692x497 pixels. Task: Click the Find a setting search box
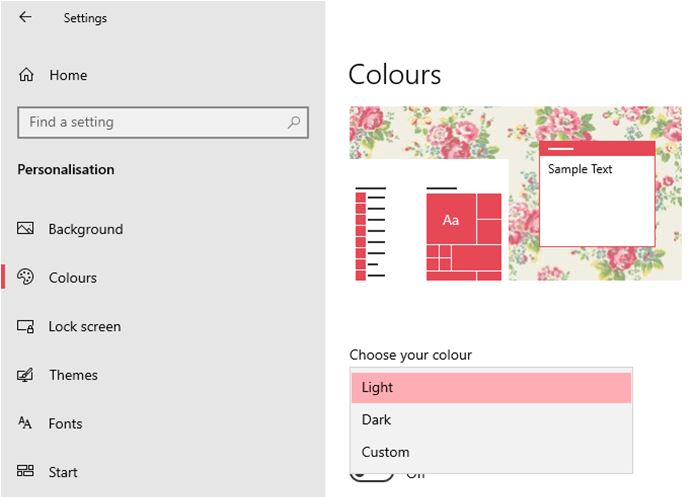pos(150,122)
